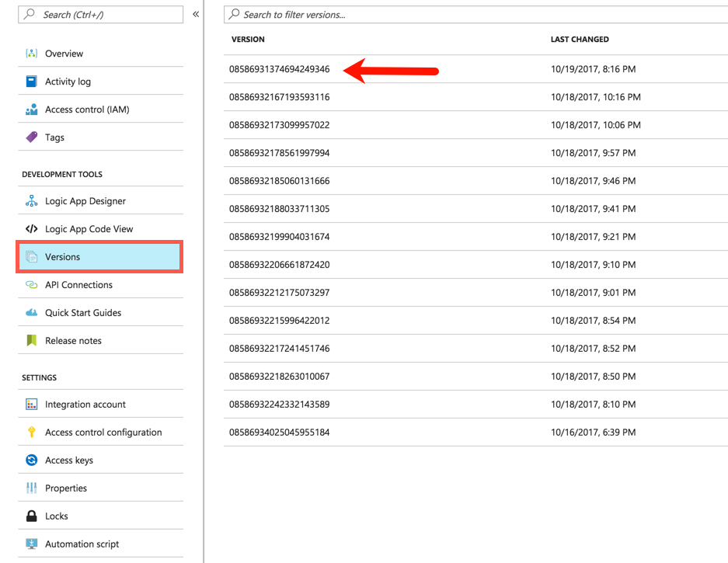The height and width of the screenshot is (563, 728).
Task: Click the Release notes bookmark icon
Action: [x=31, y=341]
